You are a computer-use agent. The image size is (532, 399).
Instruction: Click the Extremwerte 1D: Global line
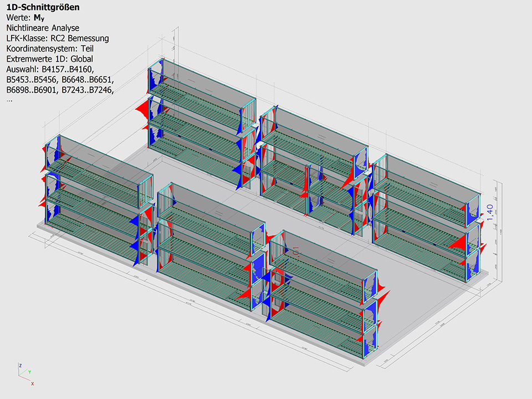[x=49, y=59]
